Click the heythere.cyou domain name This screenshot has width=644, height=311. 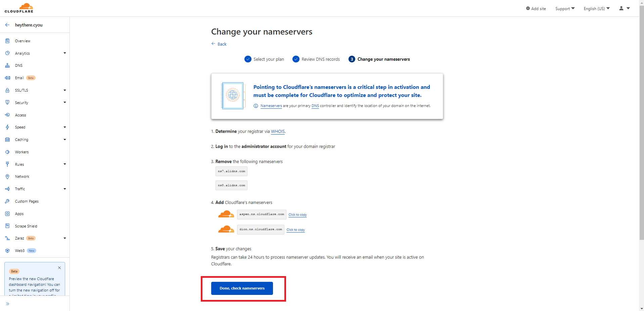point(29,25)
